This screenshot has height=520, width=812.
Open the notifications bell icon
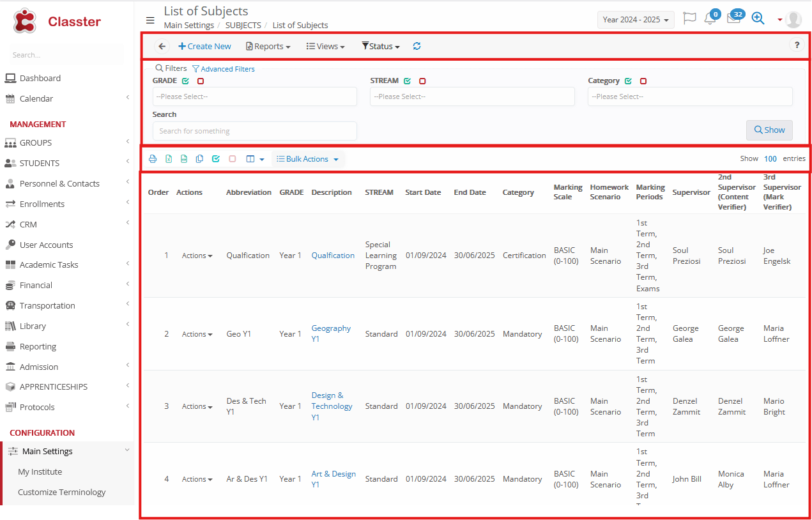tap(710, 19)
